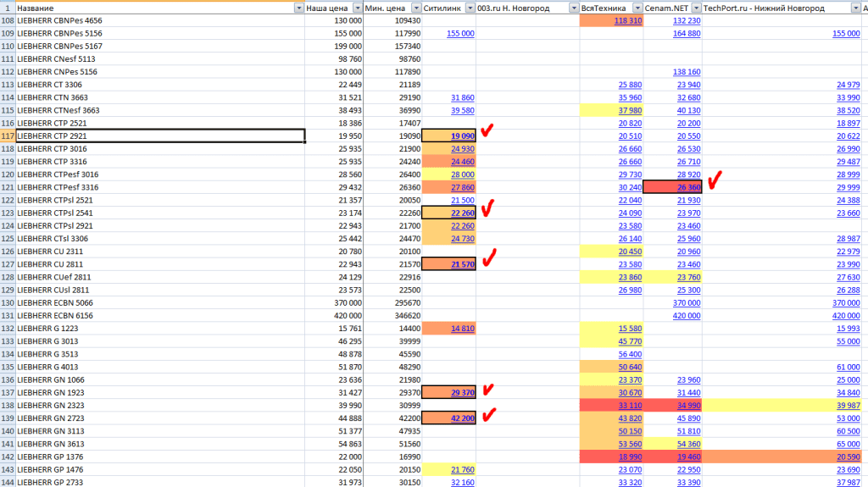Click the ВсяТехника link 50 640
The image size is (868, 487).
(x=630, y=367)
